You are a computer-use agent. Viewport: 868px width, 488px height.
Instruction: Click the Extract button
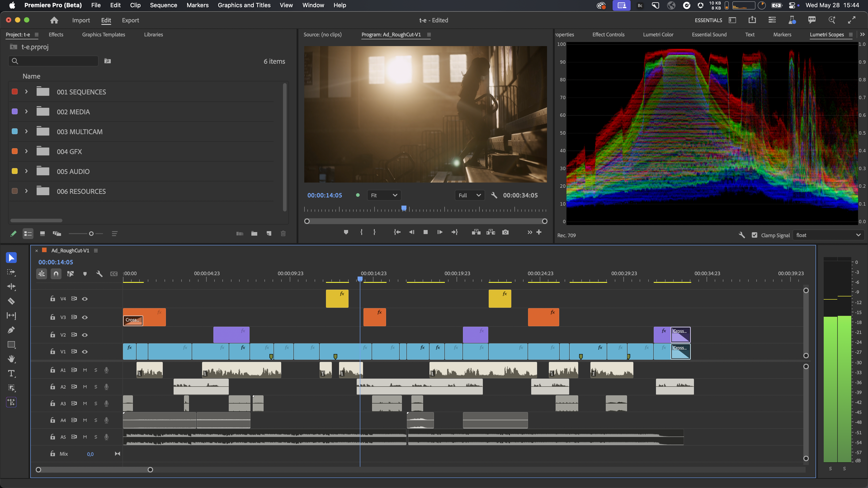coord(491,232)
